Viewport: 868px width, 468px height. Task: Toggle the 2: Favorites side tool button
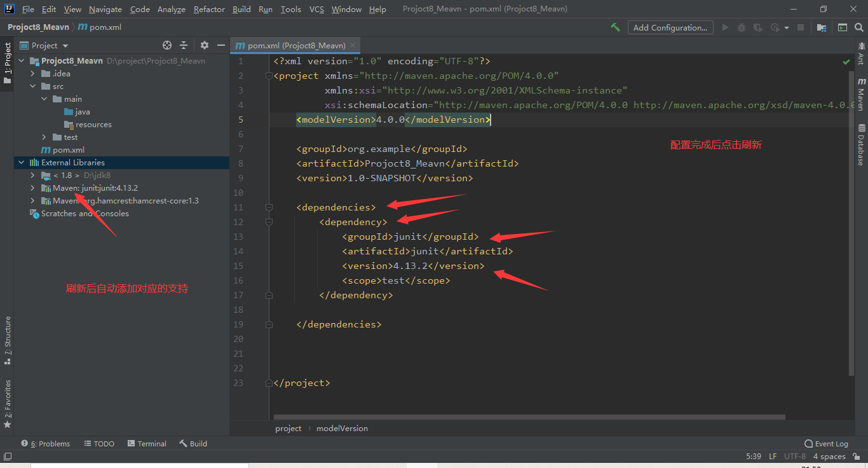pyautogui.click(x=7, y=404)
